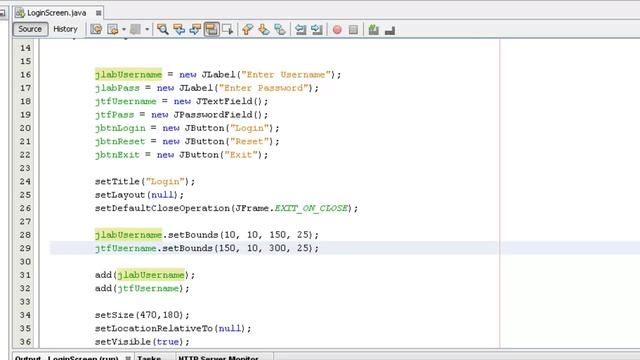Image resolution: width=640 pixels, height=360 pixels.
Task: Open the Back navigation dropdown arrow
Action: [123, 29]
